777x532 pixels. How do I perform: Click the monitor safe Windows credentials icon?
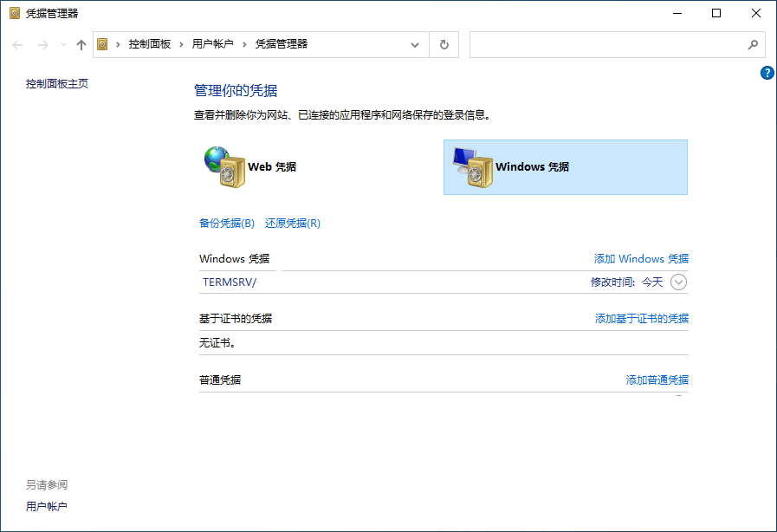[473, 167]
